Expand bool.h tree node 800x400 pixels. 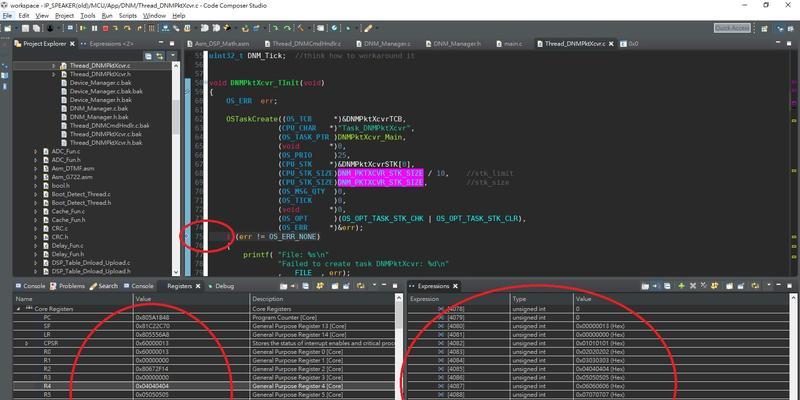point(36,186)
